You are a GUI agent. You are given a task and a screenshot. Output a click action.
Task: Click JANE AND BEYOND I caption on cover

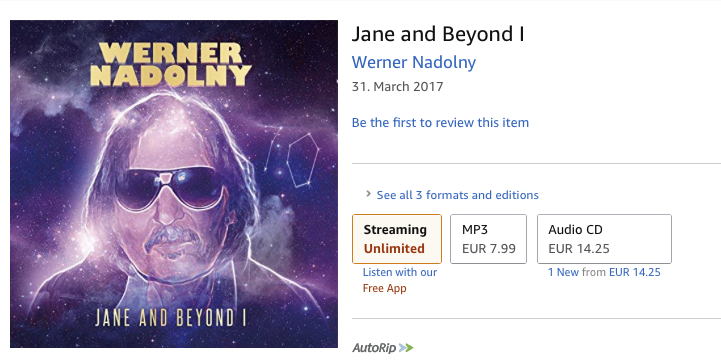171,318
